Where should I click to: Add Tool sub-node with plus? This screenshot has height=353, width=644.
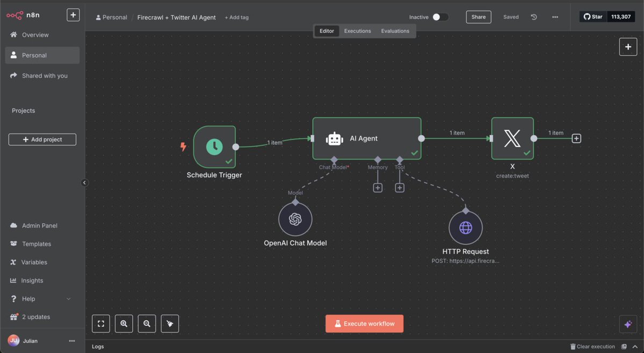[x=399, y=188]
